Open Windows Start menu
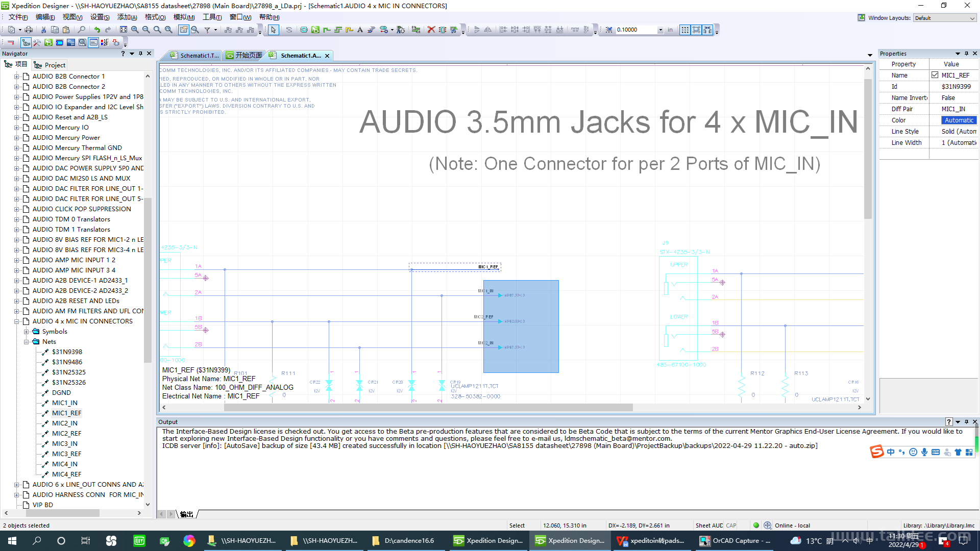The width and height of the screenshot is (980, 551). 12,540
